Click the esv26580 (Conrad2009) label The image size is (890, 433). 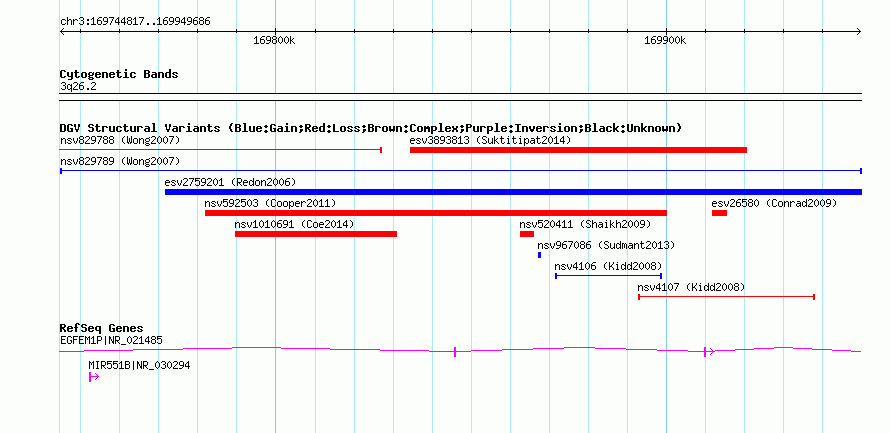pyautogui.click(x=774, y=203)
